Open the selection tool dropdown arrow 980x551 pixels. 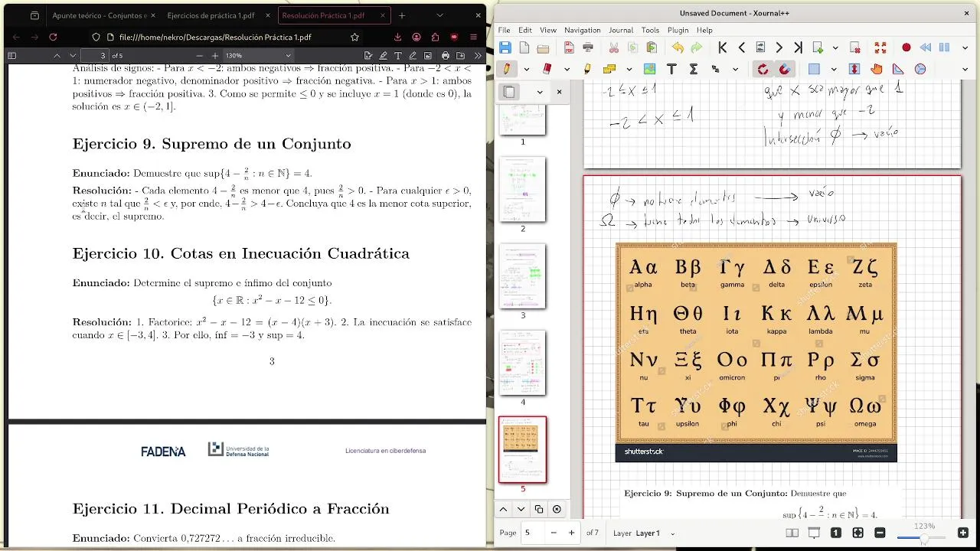tap(834, 69)
